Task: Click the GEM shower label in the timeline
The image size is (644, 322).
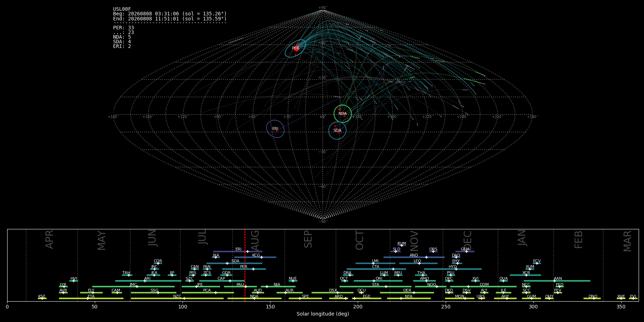Action: (465, 249)
